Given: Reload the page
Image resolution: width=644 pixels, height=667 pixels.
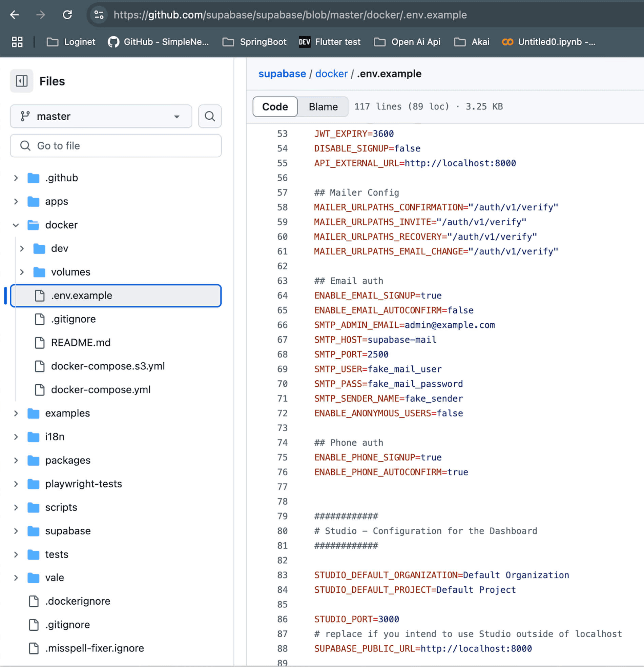Looking at the screenshot, I should [67, 15].
